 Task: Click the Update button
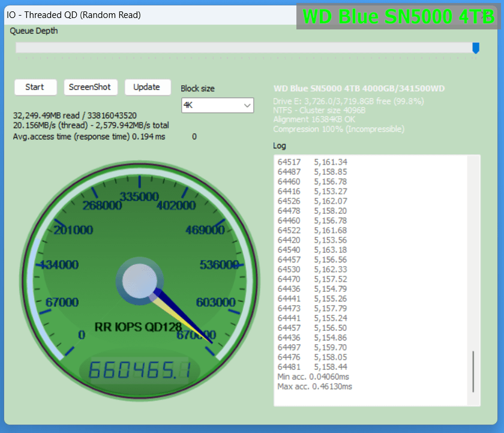coord(148,87)
